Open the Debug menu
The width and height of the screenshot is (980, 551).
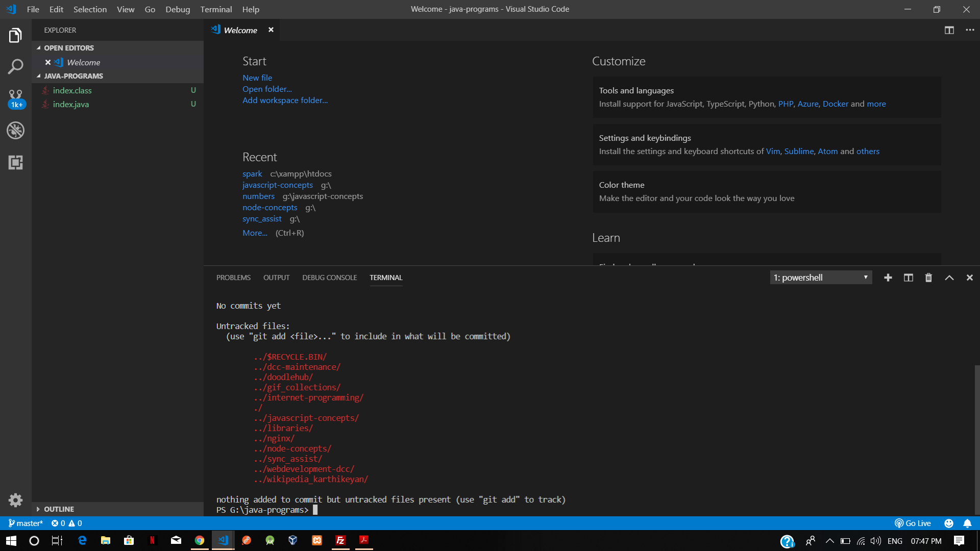coord(177,9)
